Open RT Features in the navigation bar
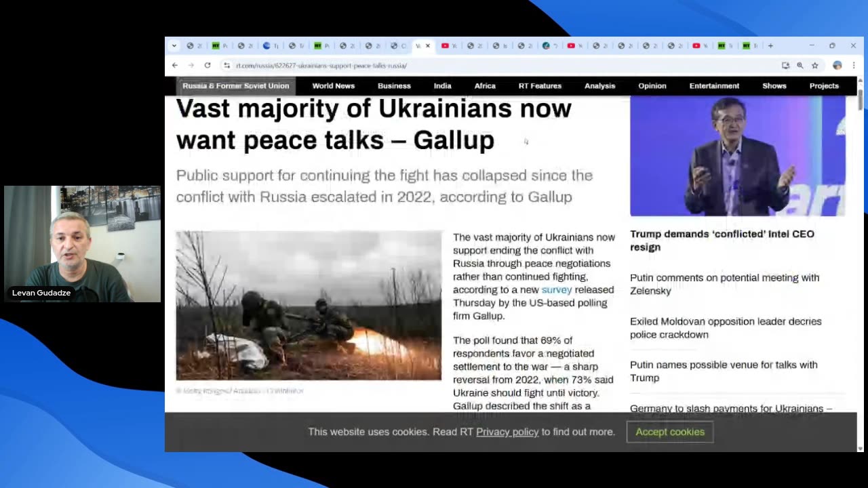 540,86
